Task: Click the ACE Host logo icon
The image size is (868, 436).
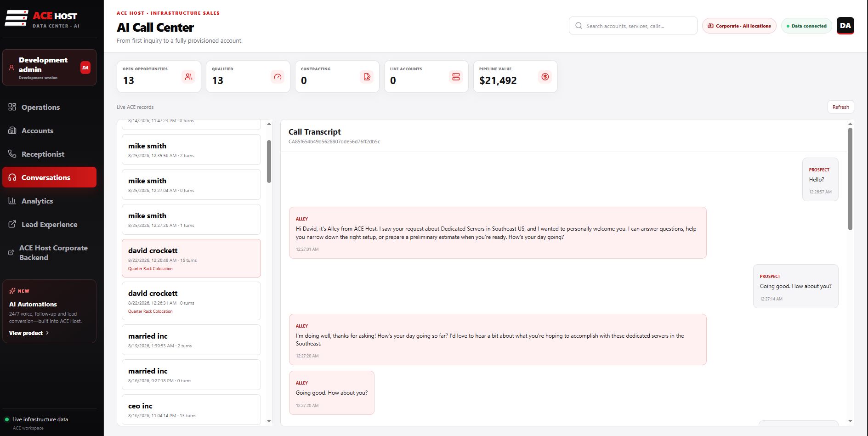Action: coord(17,18)
